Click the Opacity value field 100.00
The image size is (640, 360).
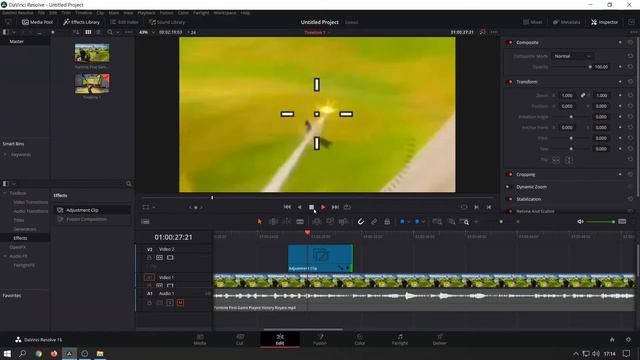click(x=601, y=67)
